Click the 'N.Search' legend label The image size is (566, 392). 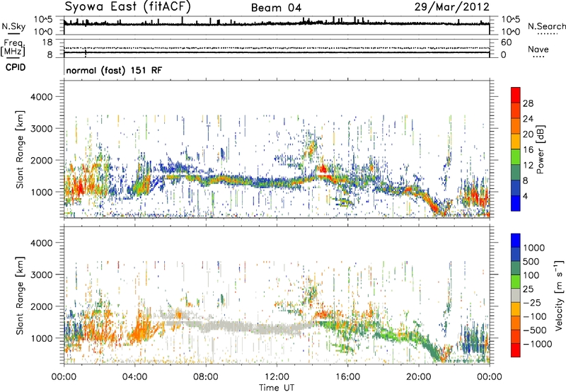pos(546,26)
